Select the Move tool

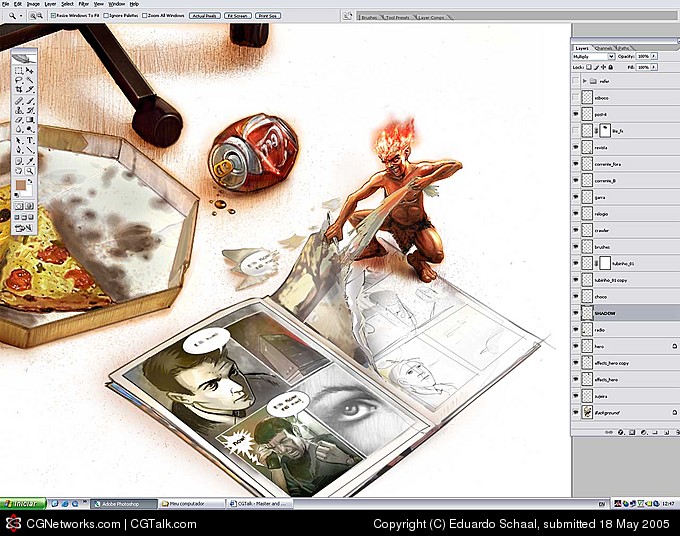(30, 71)
